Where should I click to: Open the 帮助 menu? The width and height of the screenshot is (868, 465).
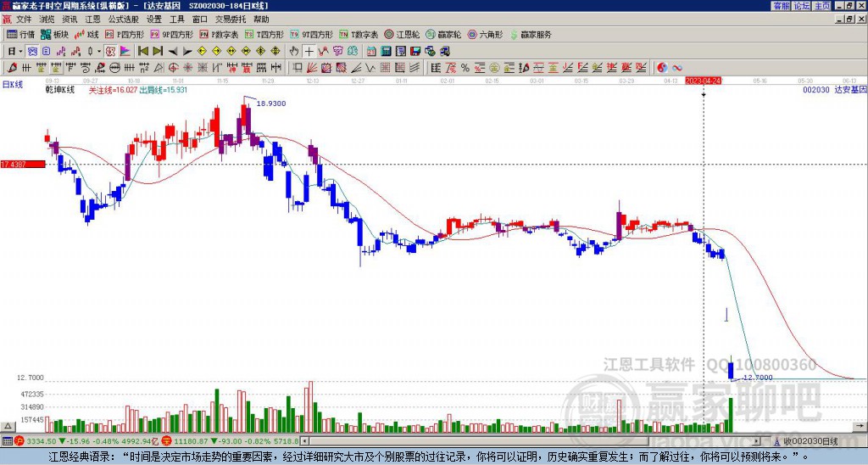point(261,20)
